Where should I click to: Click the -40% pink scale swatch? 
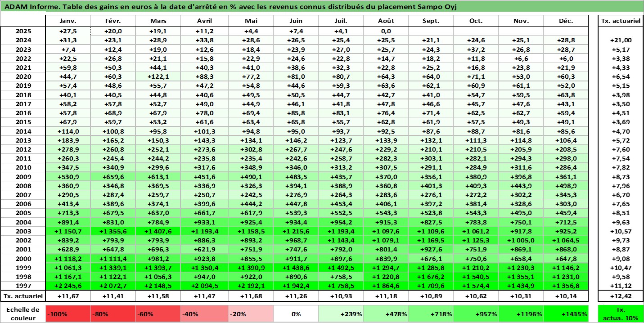(205, 314)
